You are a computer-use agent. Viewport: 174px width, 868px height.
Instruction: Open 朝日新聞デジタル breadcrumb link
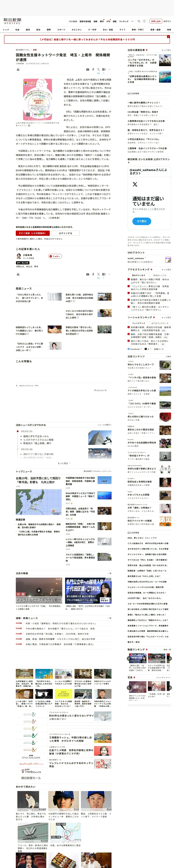coord(23,50)
